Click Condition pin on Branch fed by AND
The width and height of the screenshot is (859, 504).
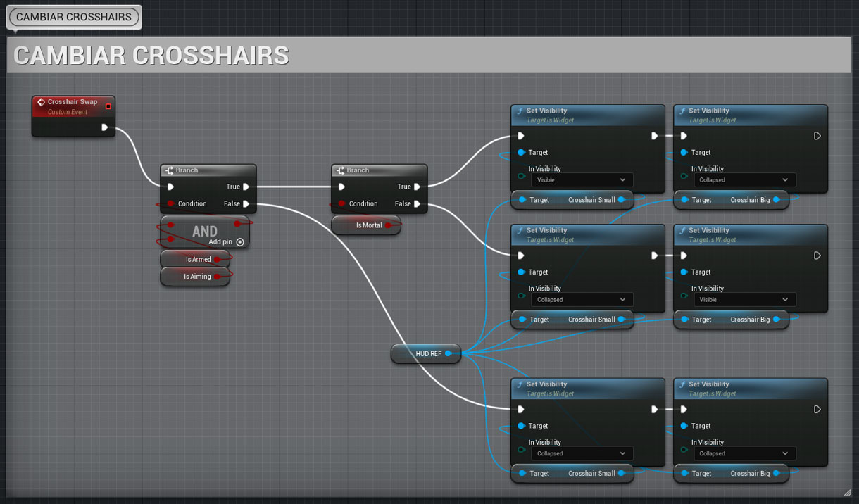[170, 203]
